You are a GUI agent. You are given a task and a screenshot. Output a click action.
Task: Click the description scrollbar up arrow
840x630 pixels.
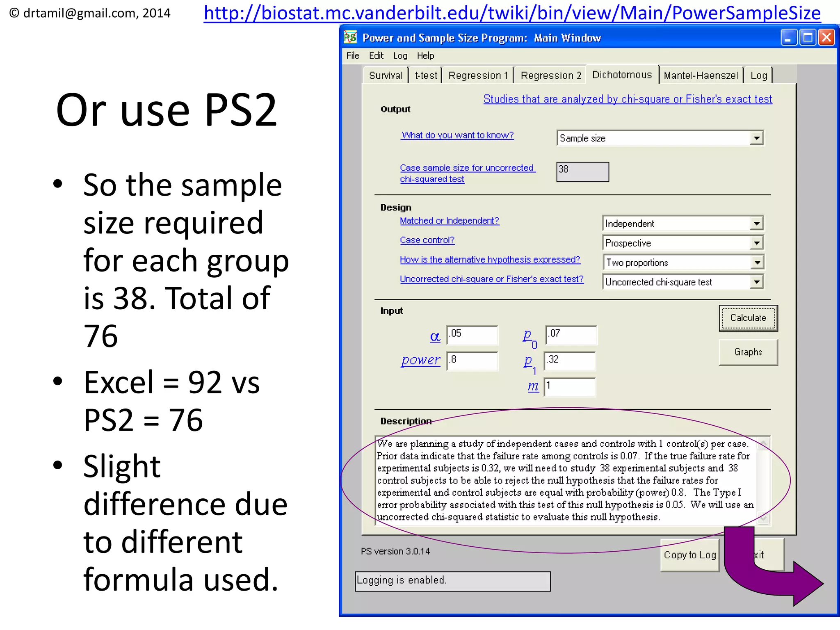[763, 443]
